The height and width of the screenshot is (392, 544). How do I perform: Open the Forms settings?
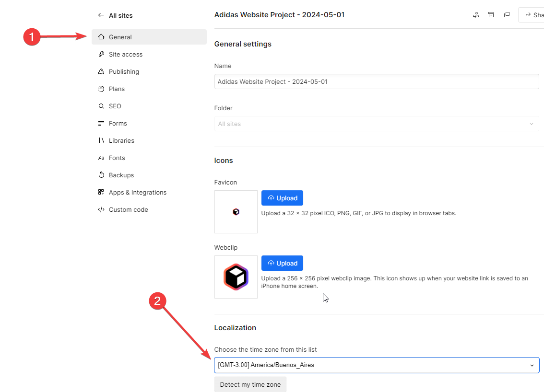[x=149, y=123]
